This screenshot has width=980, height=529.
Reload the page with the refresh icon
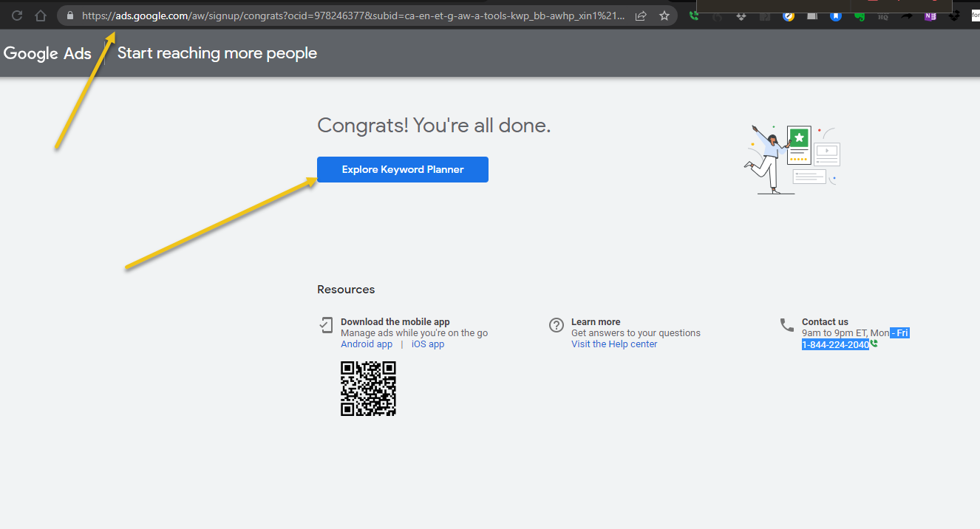coord(17,16)
